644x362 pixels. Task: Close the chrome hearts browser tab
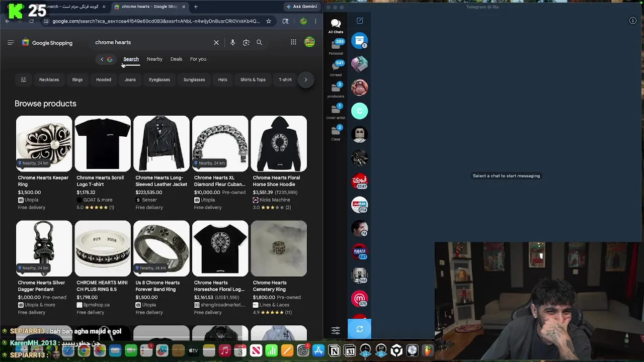[x=184, y=7]
